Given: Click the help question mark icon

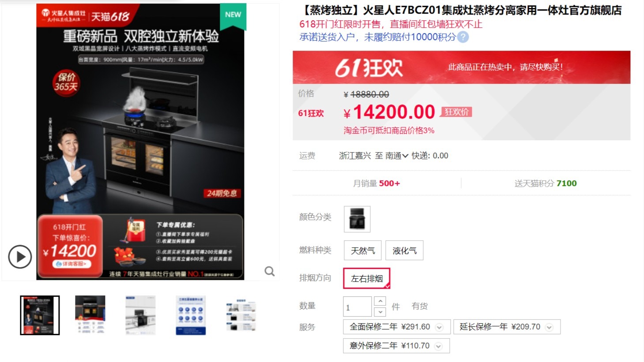Looking at the screenshot, I should [463, 37].
